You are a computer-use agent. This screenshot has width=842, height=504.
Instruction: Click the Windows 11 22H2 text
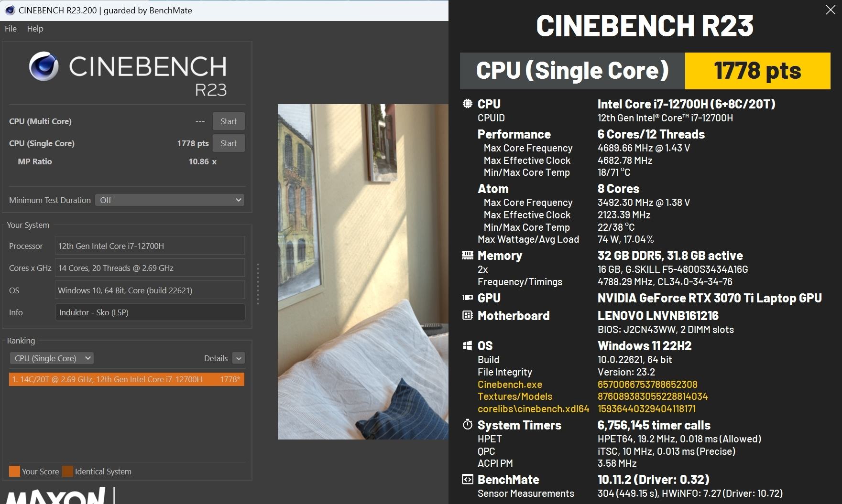coord(645,346)
